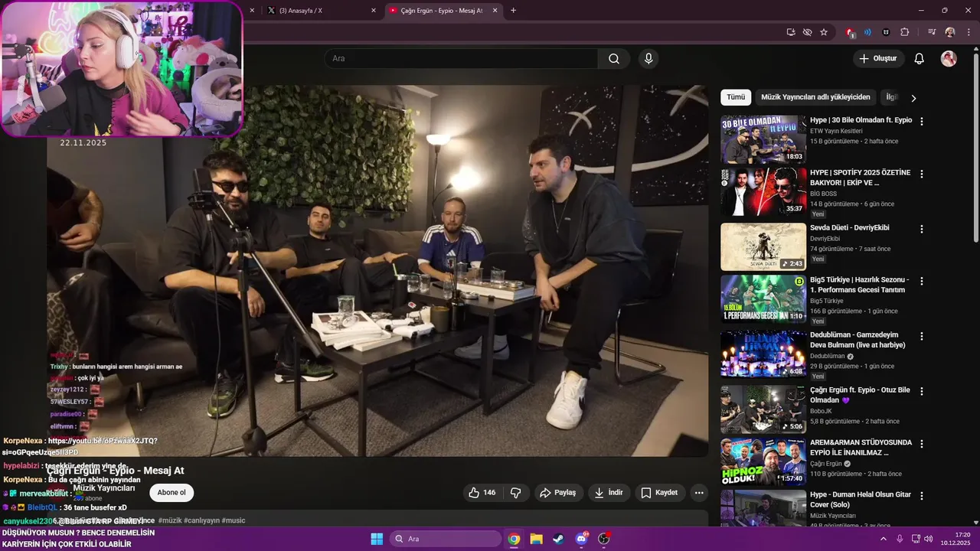
Task: Open Hype 30 Bile Olmadan thumbnail
Action: 763,139
